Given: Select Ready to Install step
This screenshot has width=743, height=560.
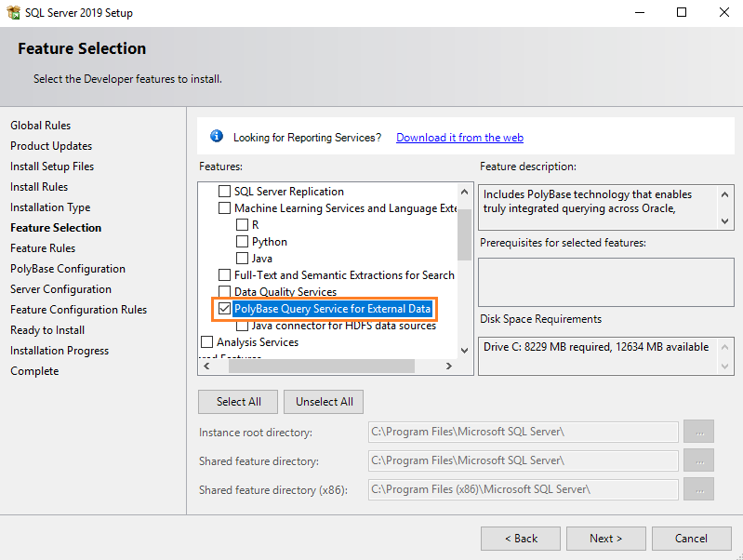Looking at the screenshot, I should point(47,330).
